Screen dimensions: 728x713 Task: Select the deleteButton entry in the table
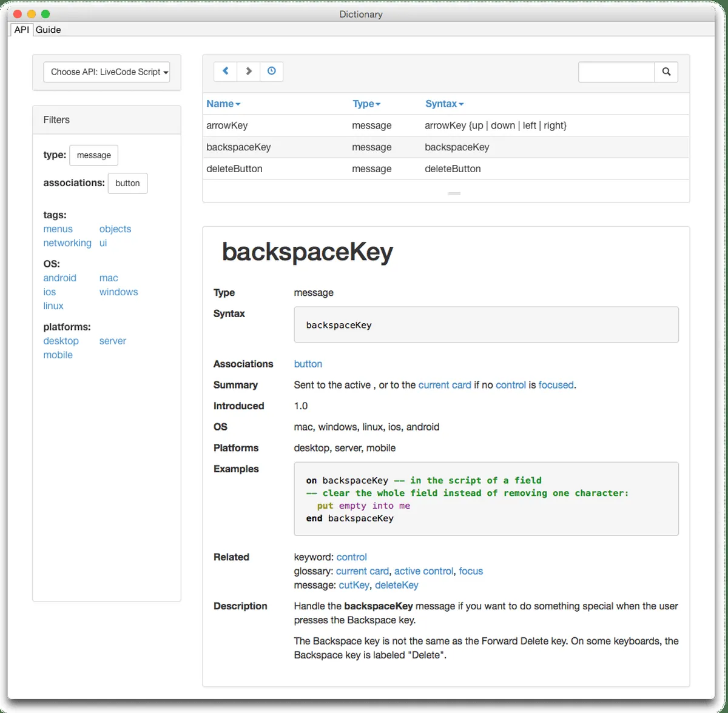[234, 169]
